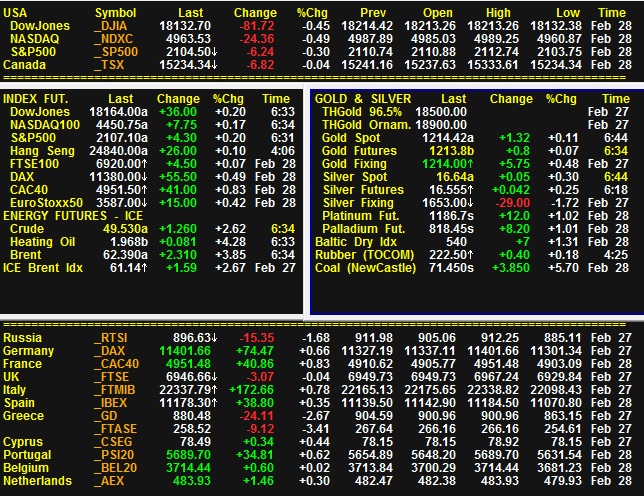Click the _CSEG symbol for Cyprus
This screenshot has width=644, height=496.
(x=113, y=442)
